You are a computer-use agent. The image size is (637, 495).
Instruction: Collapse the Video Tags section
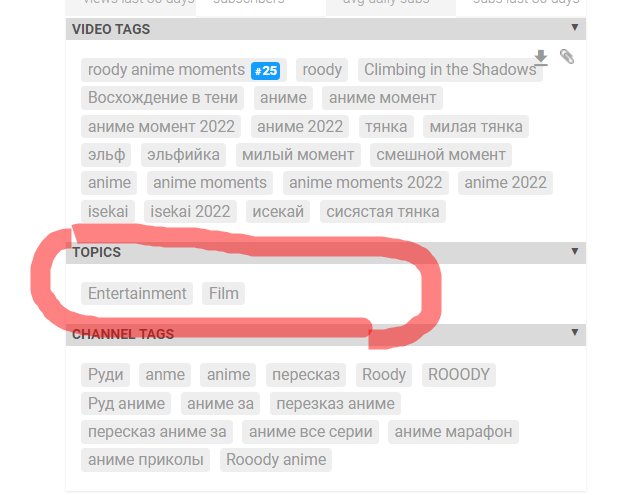click(574, 27)
